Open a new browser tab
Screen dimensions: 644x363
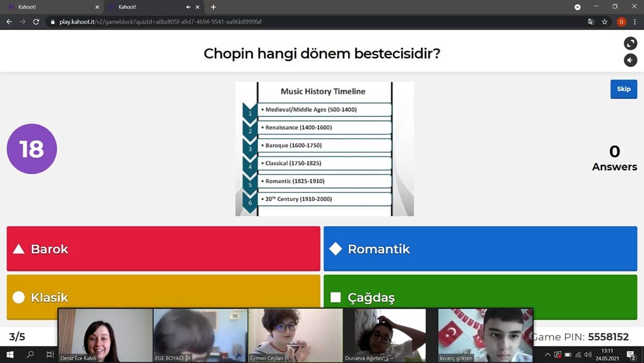click(x=213, y=7)
